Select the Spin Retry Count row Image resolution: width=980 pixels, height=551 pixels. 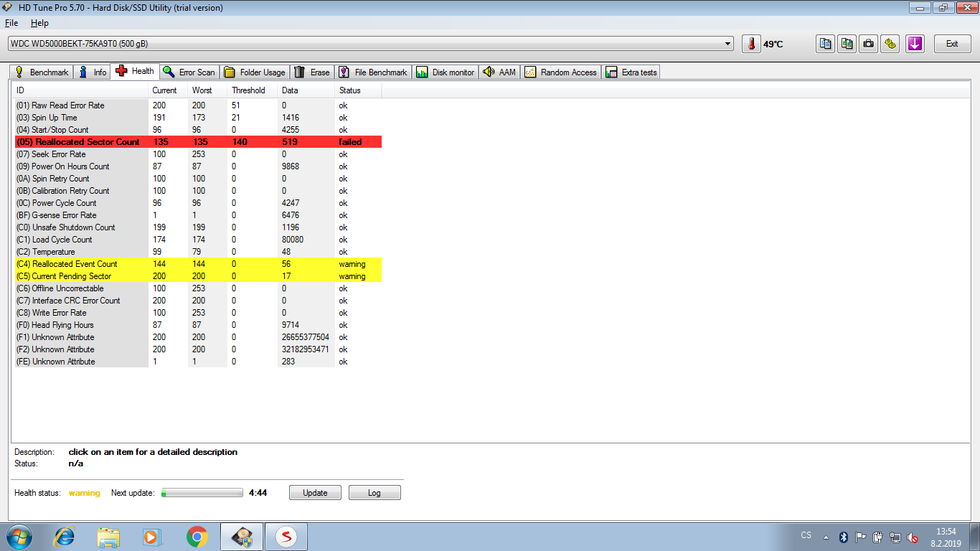point(197,179)
